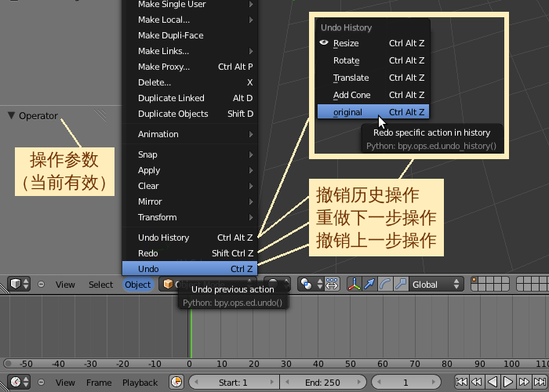Close the open Object menu

138,285
